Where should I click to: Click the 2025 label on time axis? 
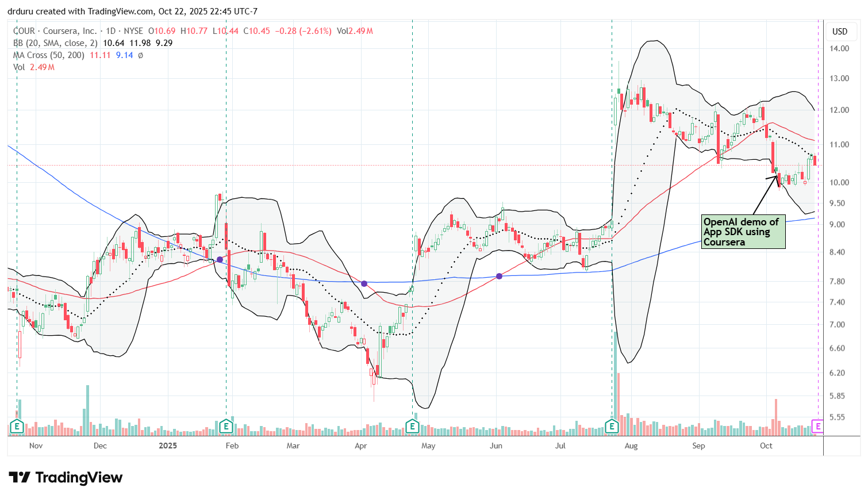click(168, 446)
